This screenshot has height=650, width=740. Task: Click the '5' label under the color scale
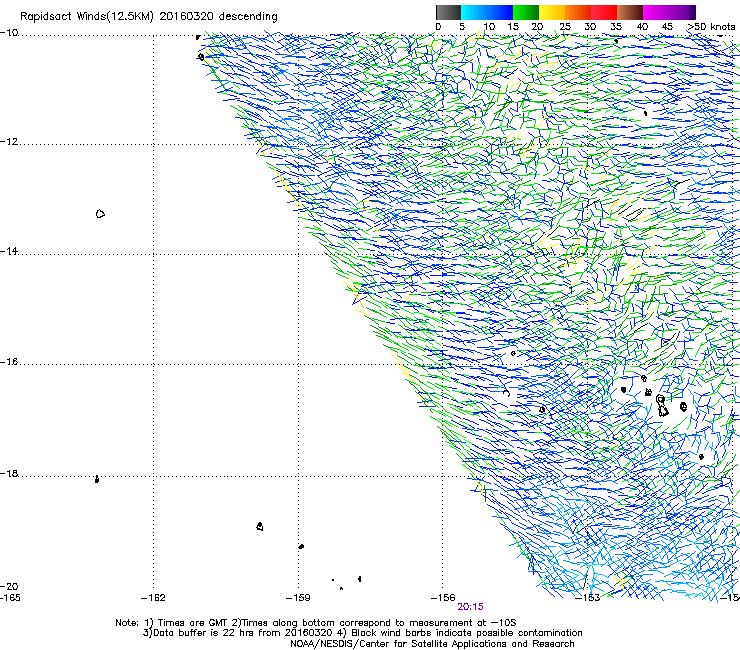point(462,27)
